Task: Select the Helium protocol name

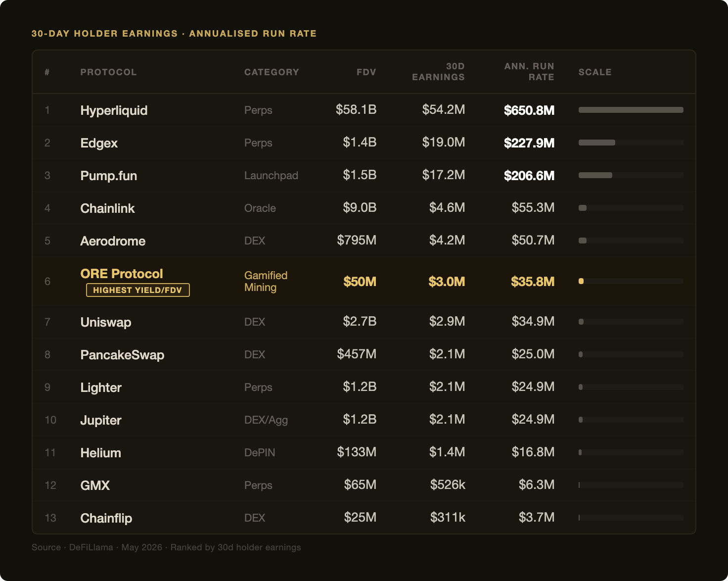Action: coord(101,453)
